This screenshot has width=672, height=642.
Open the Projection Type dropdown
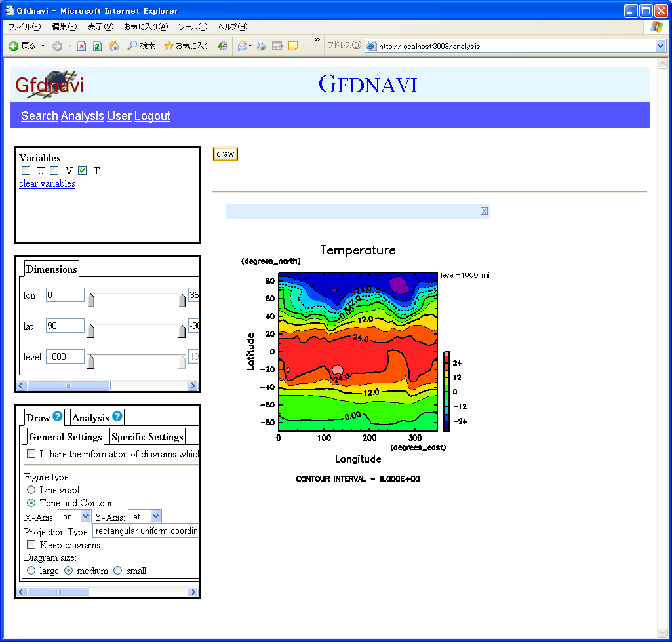coord(146,531)
